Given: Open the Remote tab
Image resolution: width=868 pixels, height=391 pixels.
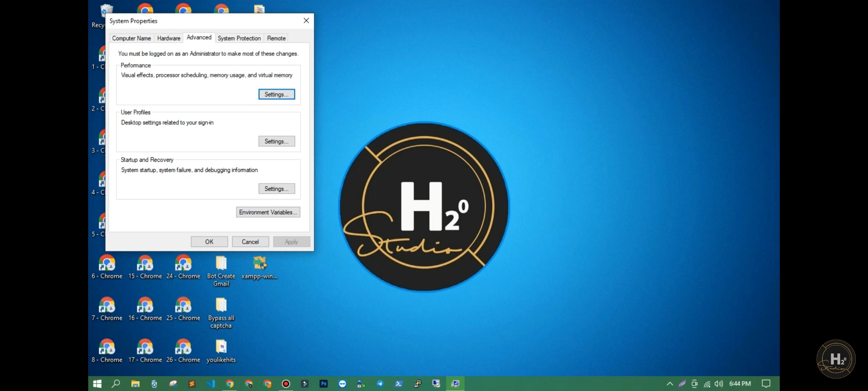Looking at the screenshot, I should tap(276, 38).
